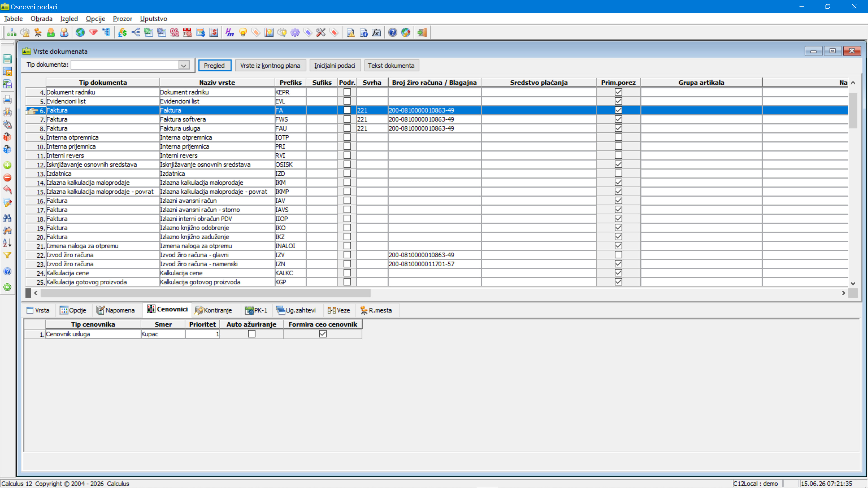Click the binoculars search icon in sidebar

tap(7, 218)
